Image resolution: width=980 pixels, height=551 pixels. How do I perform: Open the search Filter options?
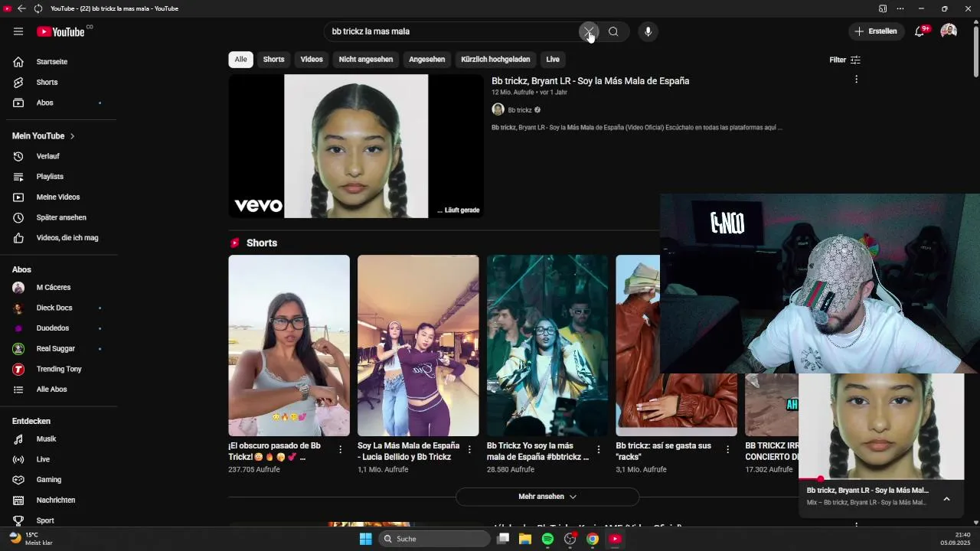pos(844,60)
